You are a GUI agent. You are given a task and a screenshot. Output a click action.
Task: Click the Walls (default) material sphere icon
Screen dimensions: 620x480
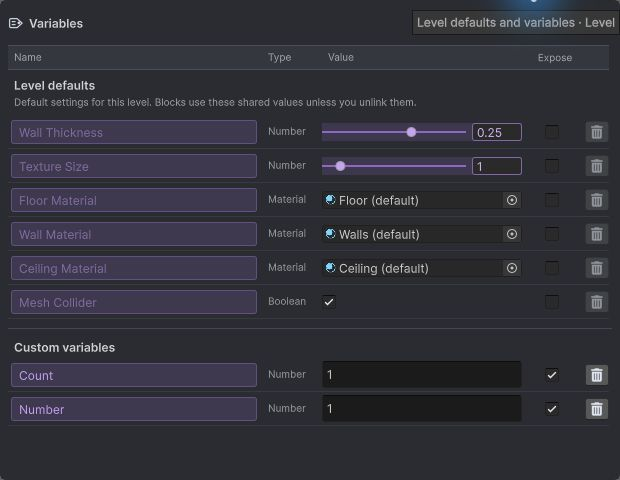pyautogui.click(x=330, y=234)
